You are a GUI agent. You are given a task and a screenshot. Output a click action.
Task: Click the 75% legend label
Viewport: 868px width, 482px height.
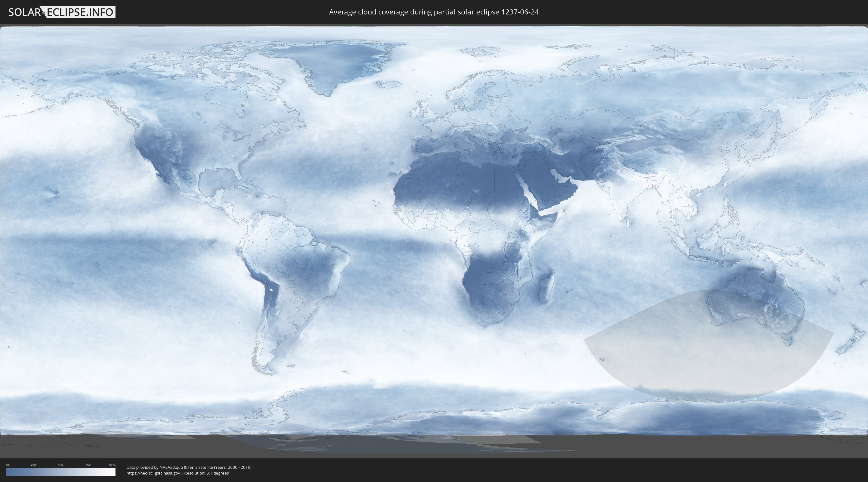tap(88, 465)
